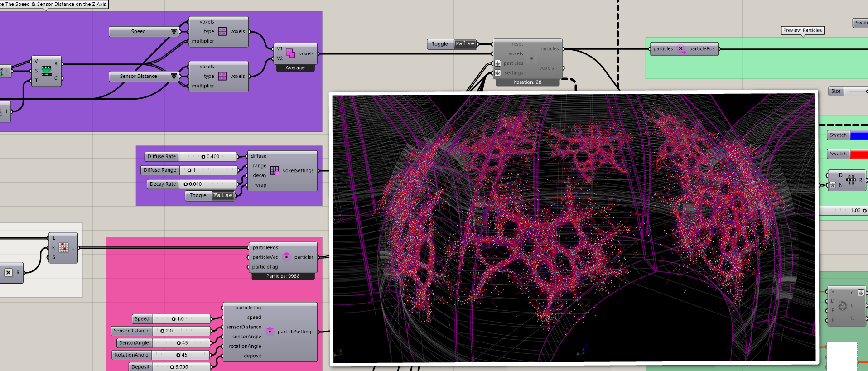Click the Diffuse Rate slider handle
Viewport: 868px width, 371px height.
pos(203,157)
